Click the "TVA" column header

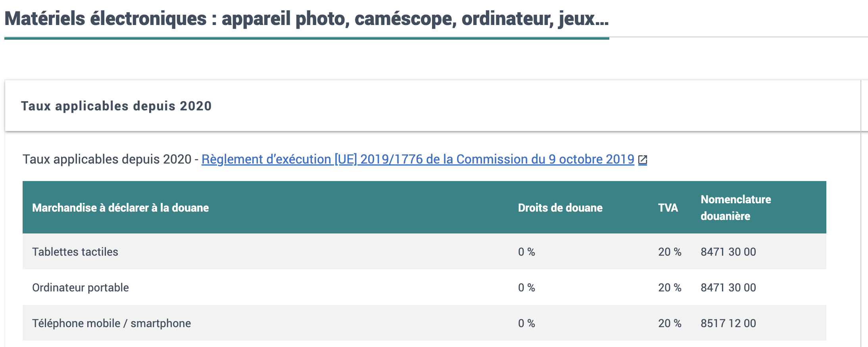pyautogui.click(x=668, y=208)
